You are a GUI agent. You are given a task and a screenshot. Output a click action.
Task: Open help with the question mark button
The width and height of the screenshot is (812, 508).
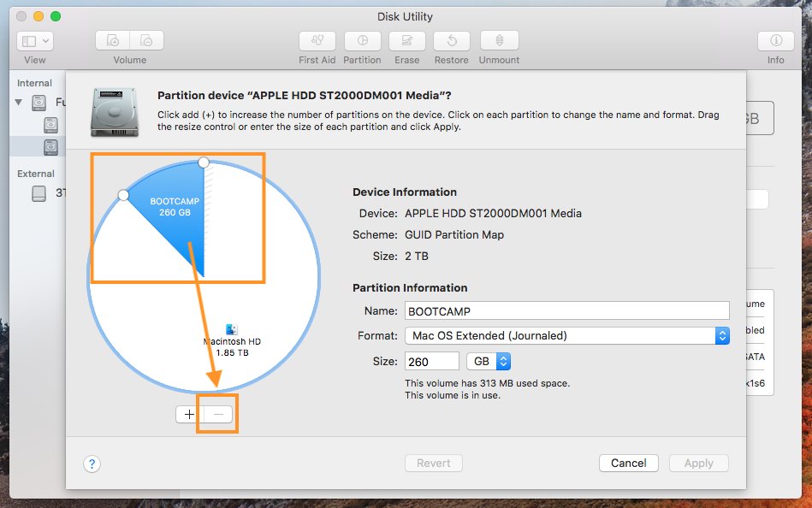(x=92, y=464)
